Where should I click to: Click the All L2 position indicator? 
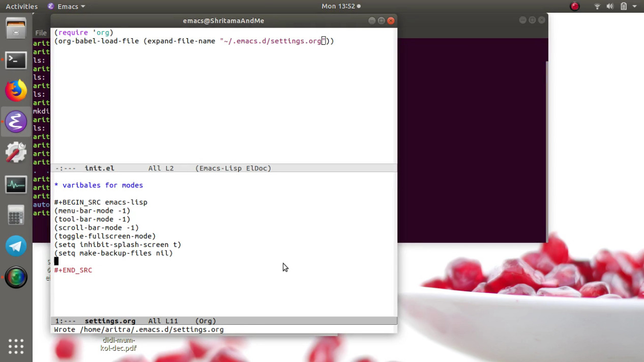[161, 168]
